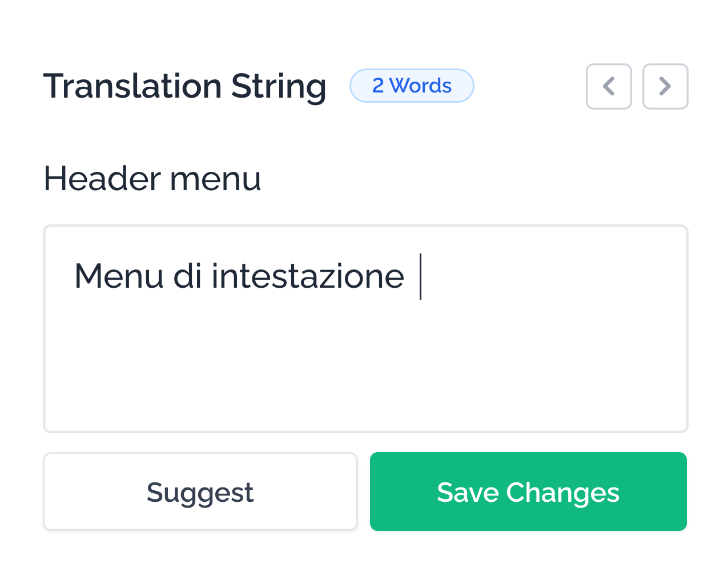
Task: Click the word "Words" in the blue badge
Action: 421,86
